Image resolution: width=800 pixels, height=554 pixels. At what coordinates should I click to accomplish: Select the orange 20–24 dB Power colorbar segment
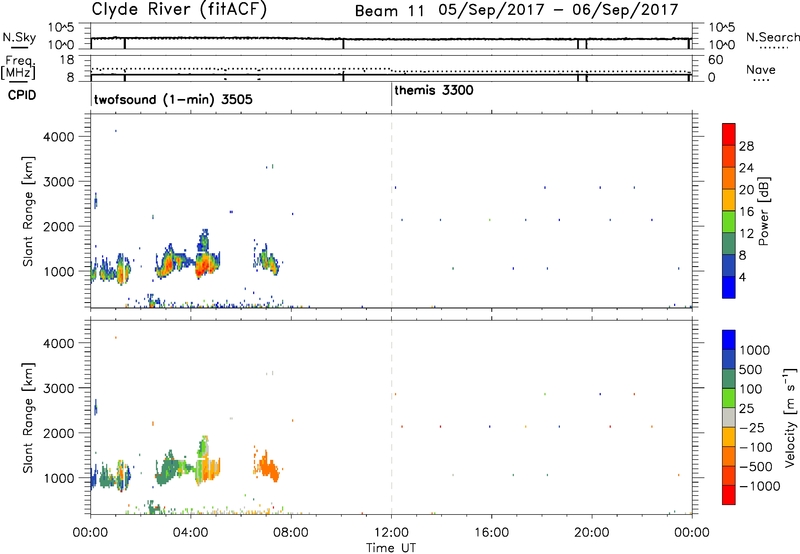coord(729,178)
